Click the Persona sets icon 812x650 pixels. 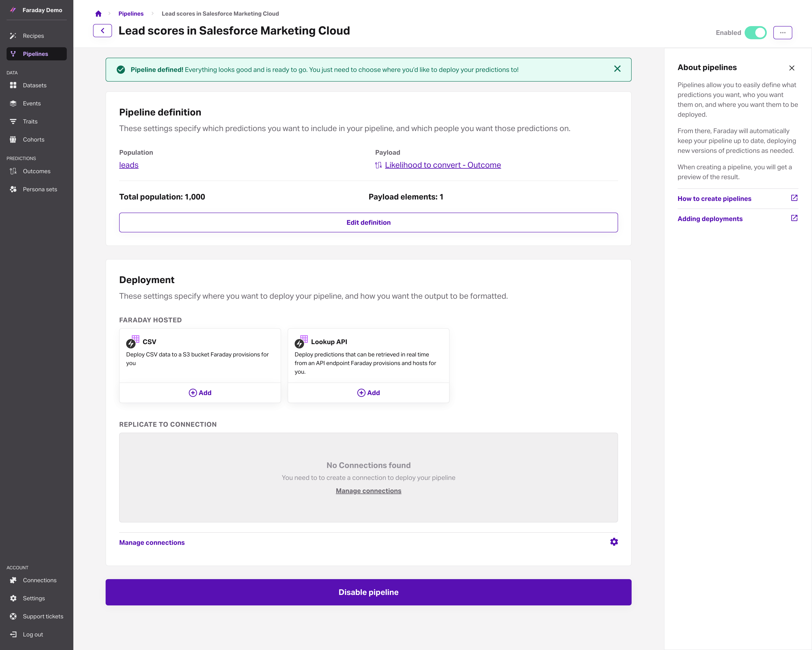(x=13, y=189)
